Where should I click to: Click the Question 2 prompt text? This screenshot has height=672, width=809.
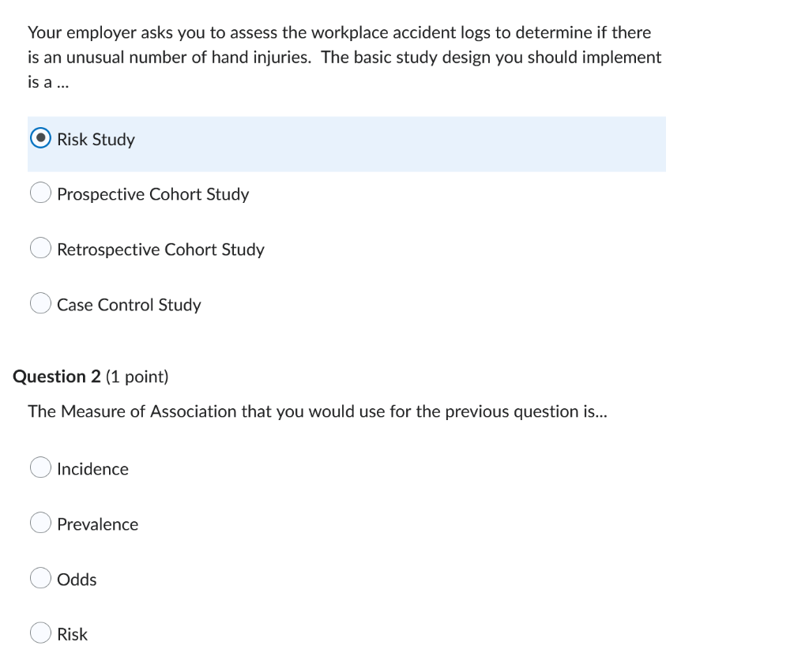click(x=318, y=411)
